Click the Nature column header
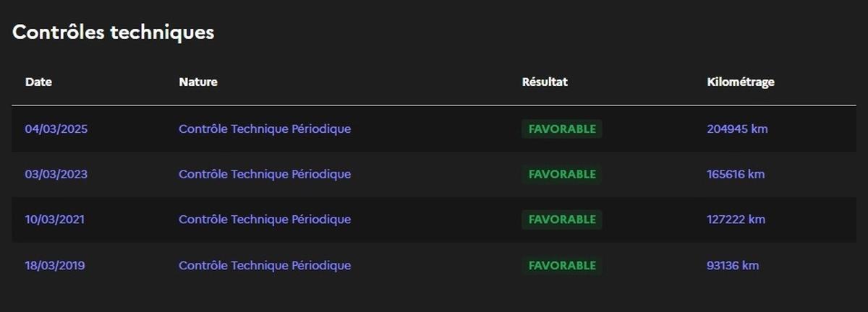Image resolution: width=868 pixels, height=312 pixels. (198, 82)
